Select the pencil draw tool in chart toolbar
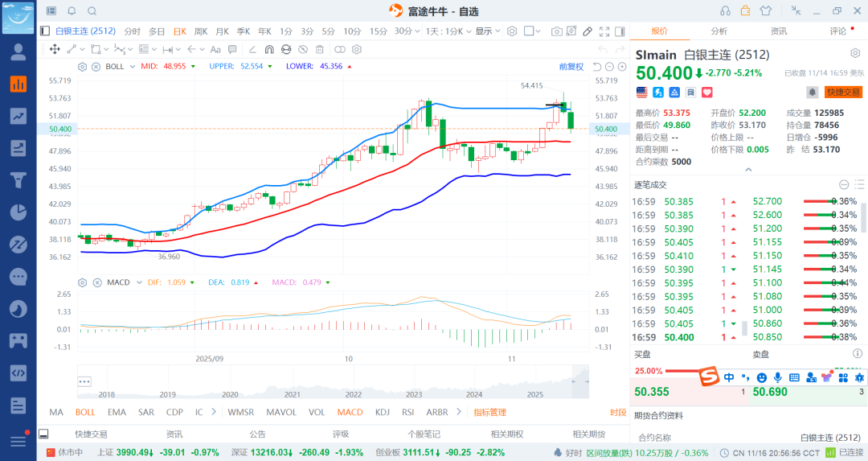The image size is (868, 461). (588, 31)
